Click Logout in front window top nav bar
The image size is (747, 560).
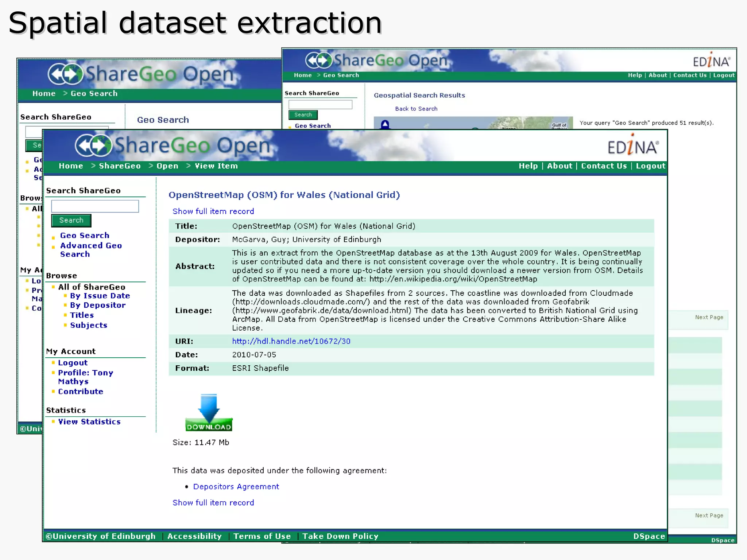point(650,166)
